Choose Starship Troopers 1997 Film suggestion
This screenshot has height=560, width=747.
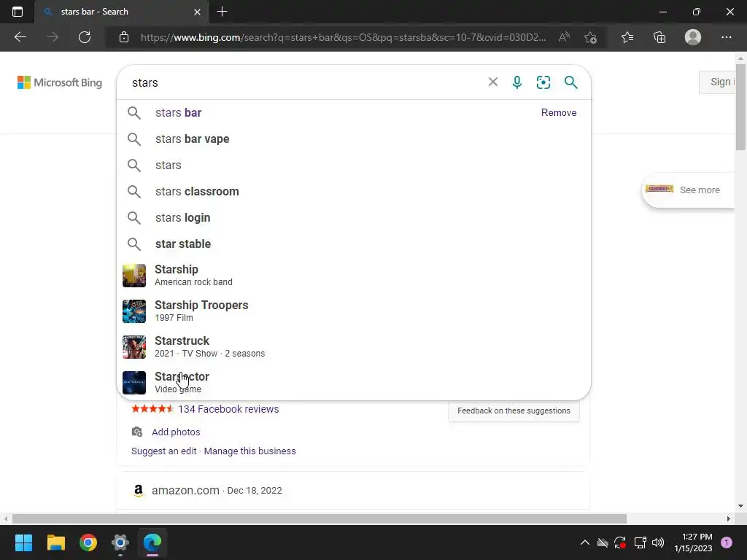coord(354,311)
